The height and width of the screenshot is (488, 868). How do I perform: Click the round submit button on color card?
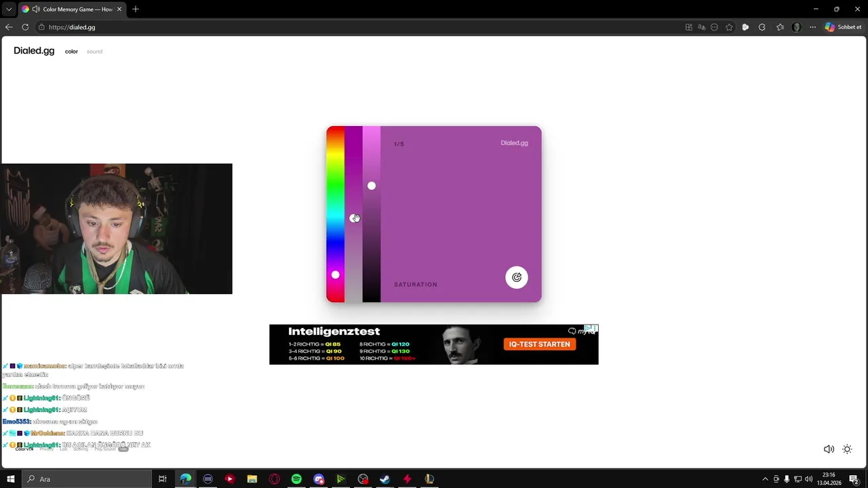pyautogui.click(x=517, y=277)
